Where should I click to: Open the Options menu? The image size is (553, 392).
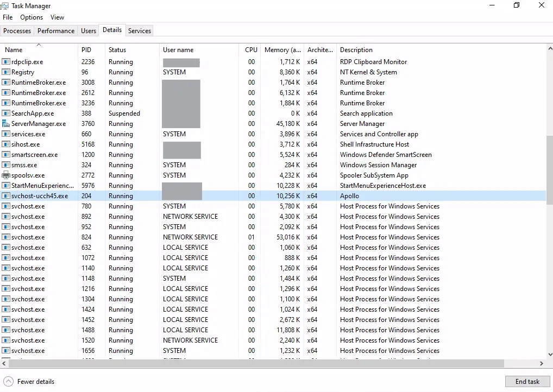point(31,17)
